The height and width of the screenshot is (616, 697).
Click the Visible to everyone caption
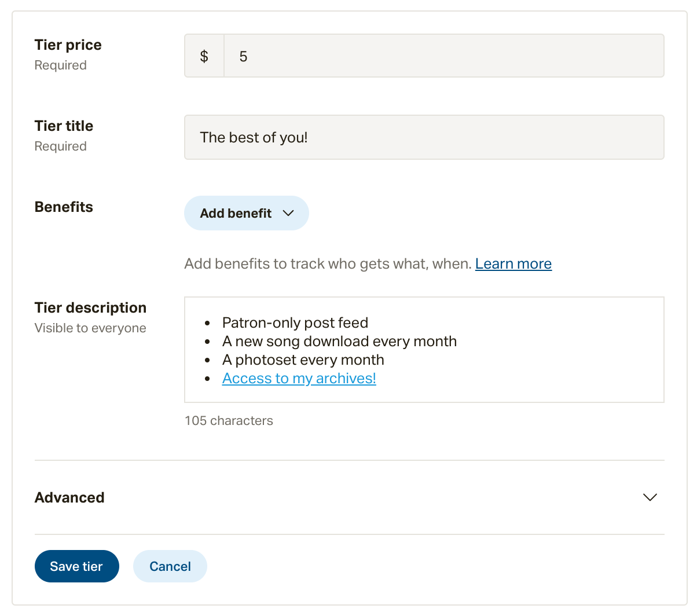pos(90,328)
